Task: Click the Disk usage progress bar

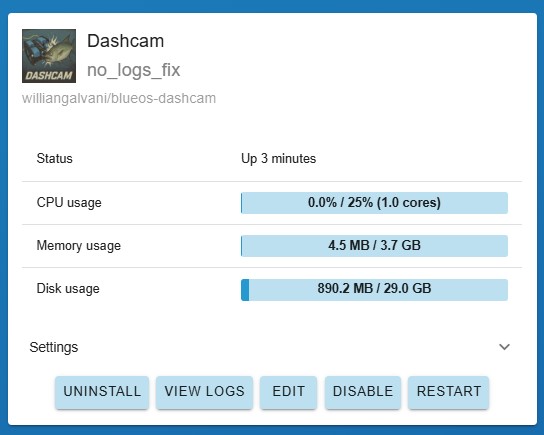Action: coord(374,289)
